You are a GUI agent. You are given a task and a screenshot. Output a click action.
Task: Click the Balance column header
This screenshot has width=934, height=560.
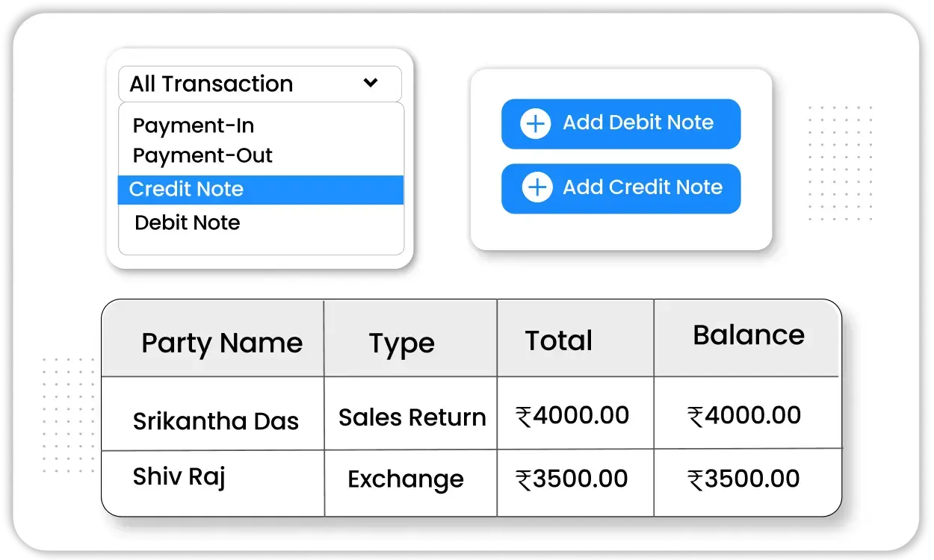[x=748, y=335]
